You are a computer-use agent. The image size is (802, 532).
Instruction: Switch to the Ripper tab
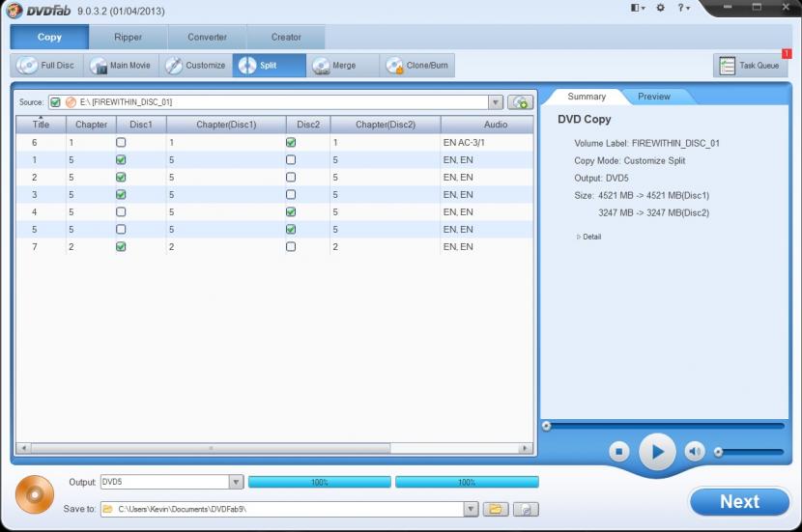pos(128,37)
